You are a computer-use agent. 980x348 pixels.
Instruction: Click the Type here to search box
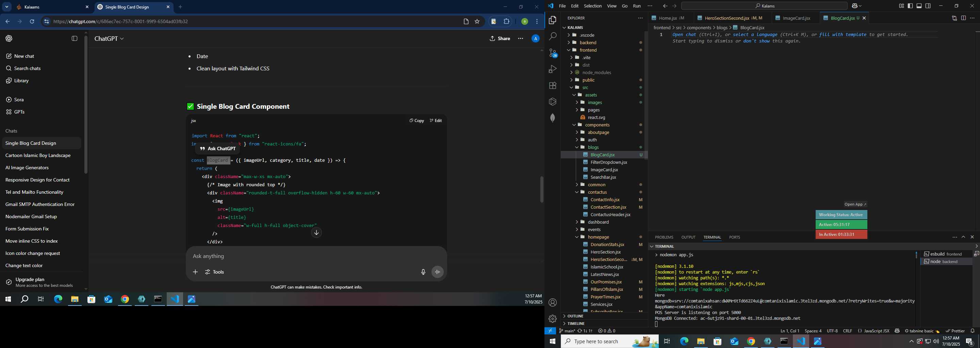pos(610,342)
